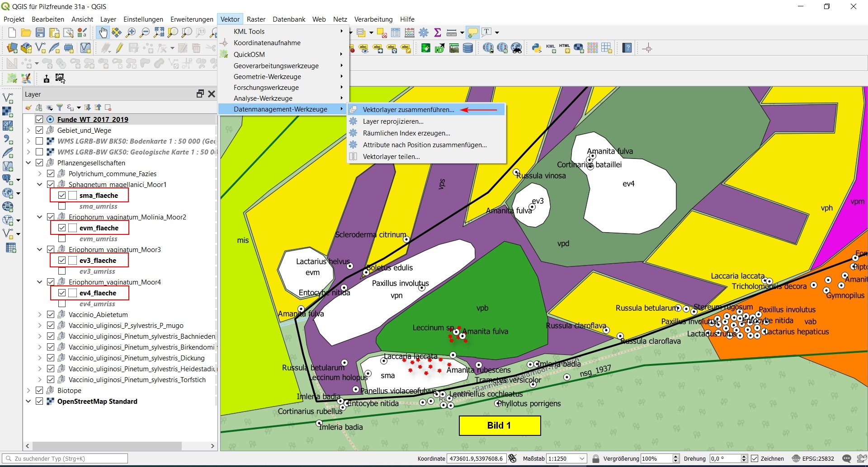Viewport: 868px width, 467px height.
Task: Click the Zoom In magnifier tool
Action: pyautogui.click(x=131, y=33)
